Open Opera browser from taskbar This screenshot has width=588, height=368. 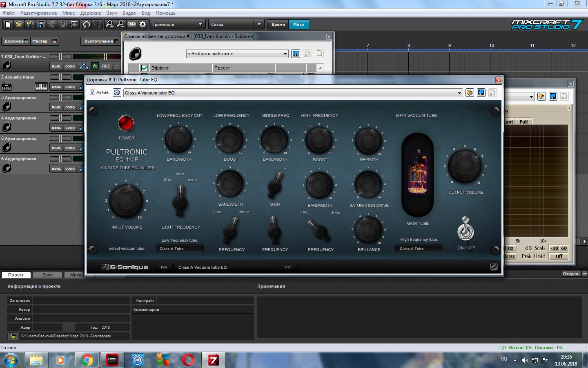(x=188, y=360)
